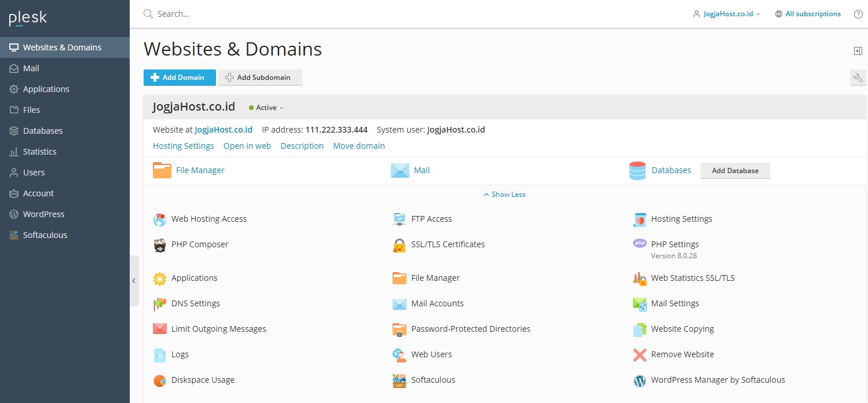This screenshot has height=403, width=868.
Task: Click the Diskspace Usage pie chart icon
Action: 160,380
